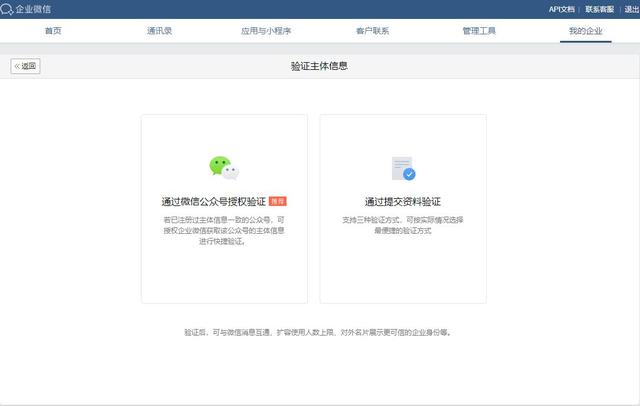This screenshot has height=406, width=640.
Task: Click the red 推荐 badge
Action: pos(278,201)
